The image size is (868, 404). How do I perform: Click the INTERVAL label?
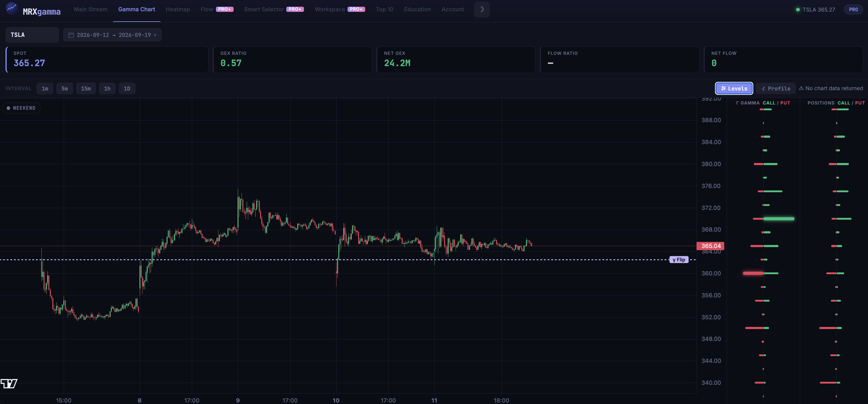18,88
